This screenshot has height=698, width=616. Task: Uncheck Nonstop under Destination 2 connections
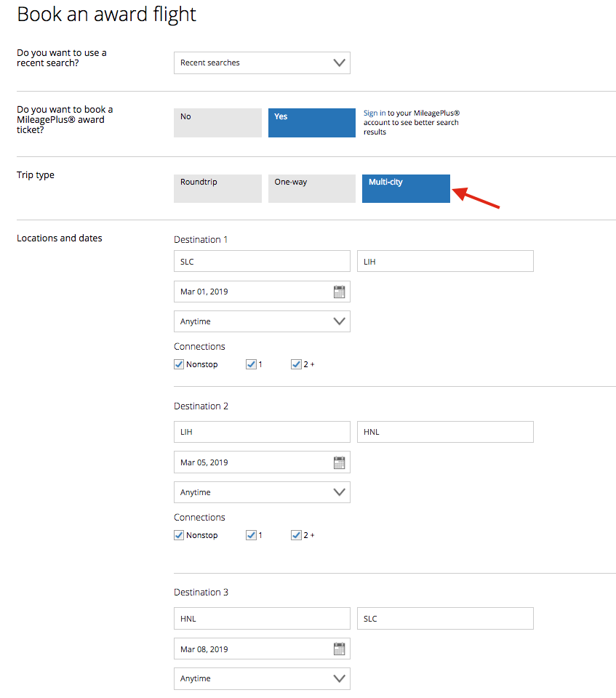[178, 534]
